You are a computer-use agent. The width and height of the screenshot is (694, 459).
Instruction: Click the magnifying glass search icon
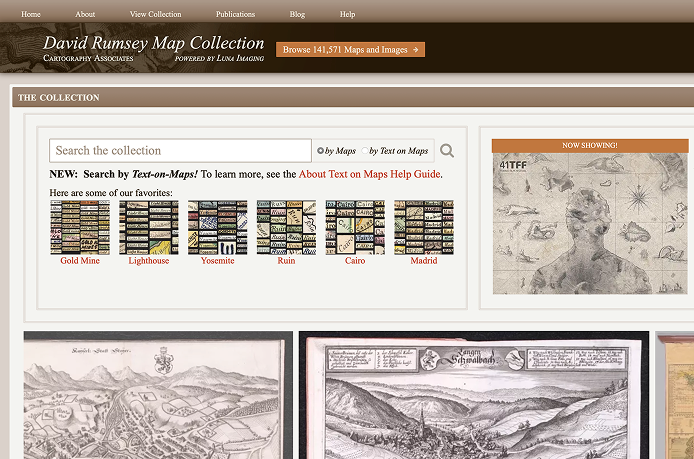[447, 150]
